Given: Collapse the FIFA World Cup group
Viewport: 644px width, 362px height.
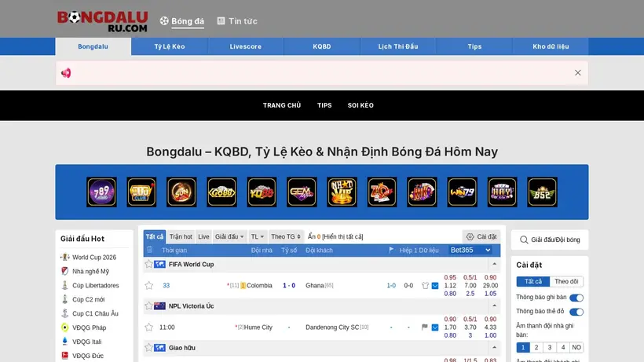Looking at the screenshot, I should [x=495, y=265].
